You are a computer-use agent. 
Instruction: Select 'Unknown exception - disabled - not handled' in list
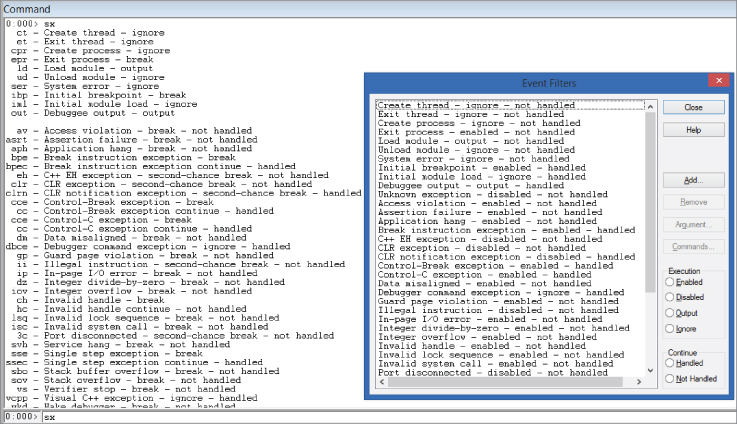510,195
